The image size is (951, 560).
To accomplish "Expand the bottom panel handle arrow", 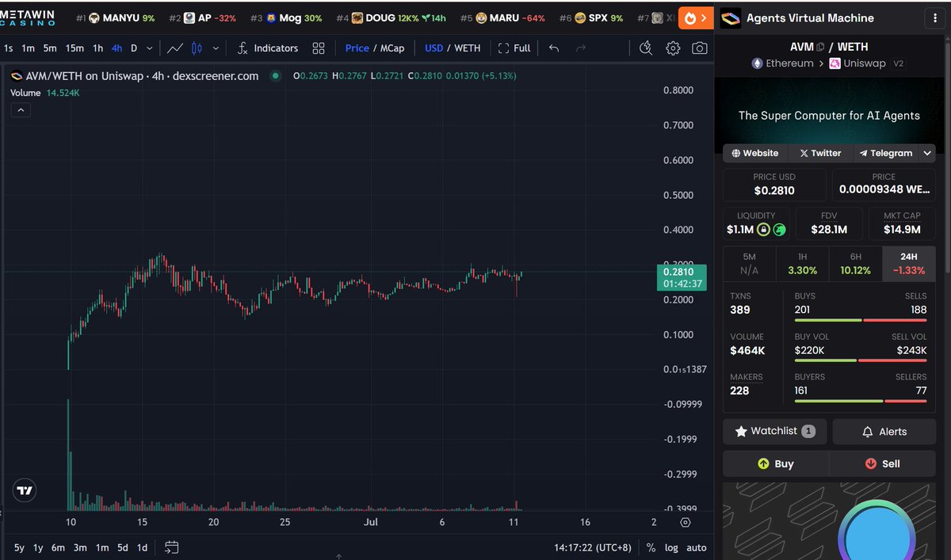I will [339, 557].
